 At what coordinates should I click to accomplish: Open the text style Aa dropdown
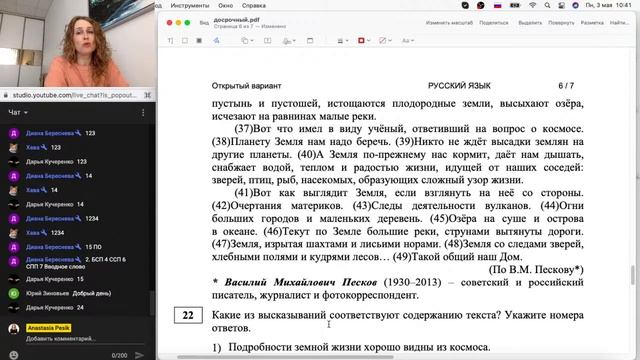tap(407, 40)
